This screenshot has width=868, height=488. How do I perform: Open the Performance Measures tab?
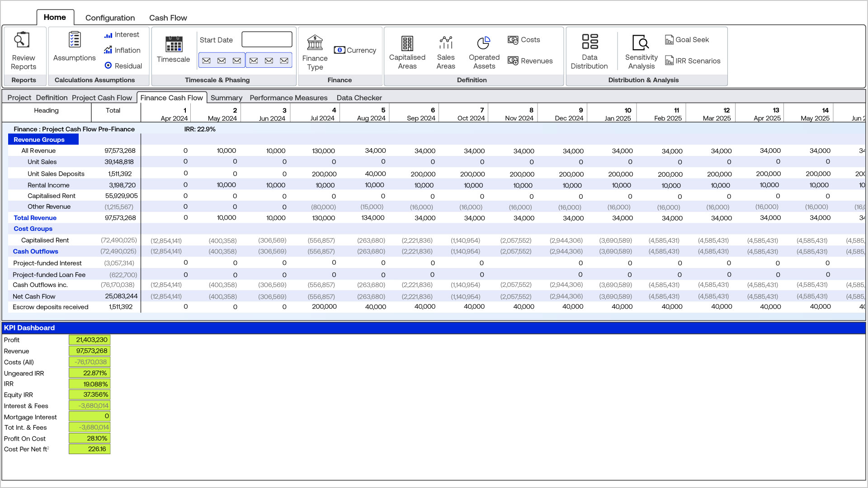tap(288, 98)
